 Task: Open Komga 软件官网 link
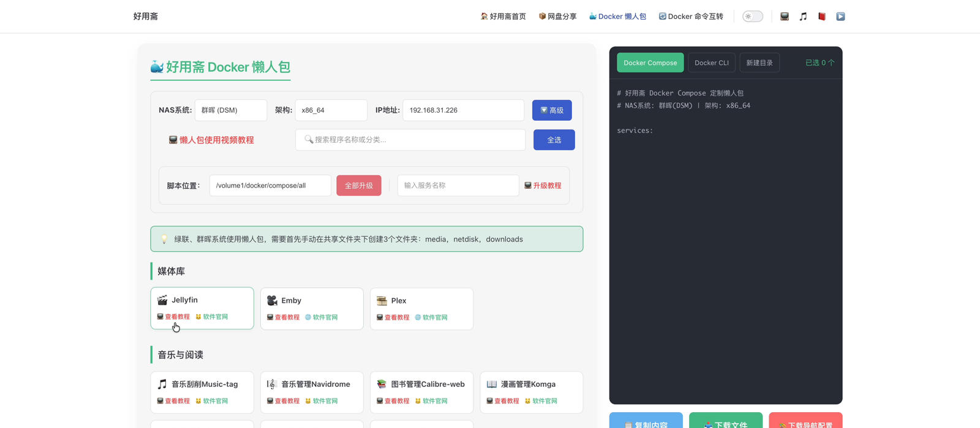pos(540,401)
